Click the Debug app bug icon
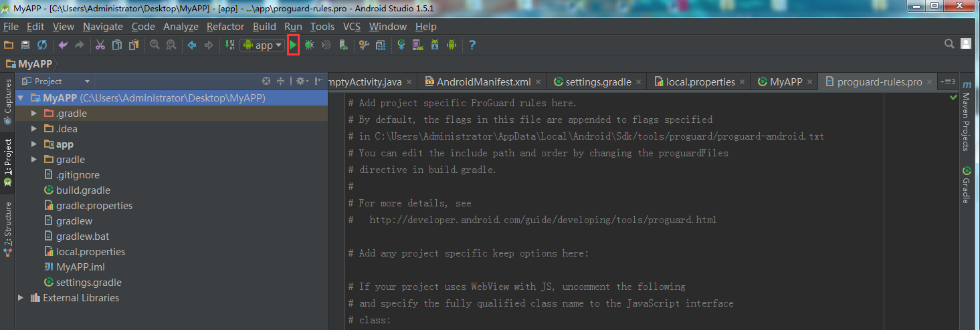The height and width of the screenshot is (330, 980). [x=310, y=45]
